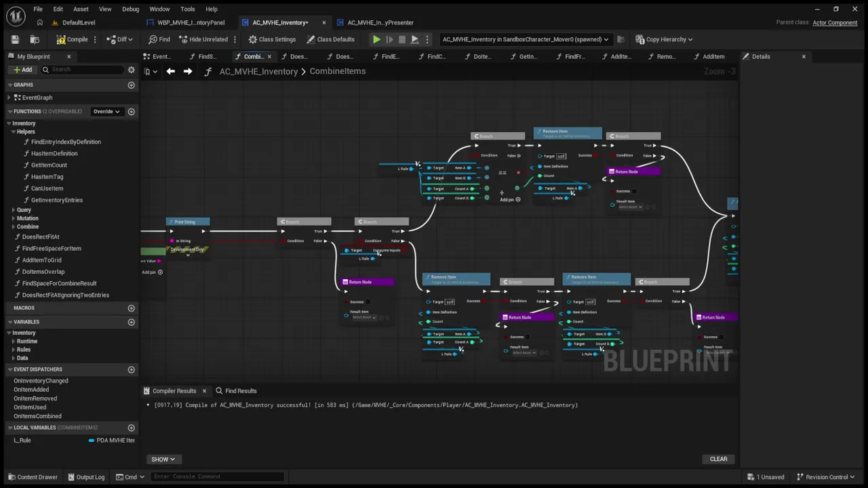Close the Details panel
Image resolution: width=868 pixels, height=488 pixels.
coord(804,56)
